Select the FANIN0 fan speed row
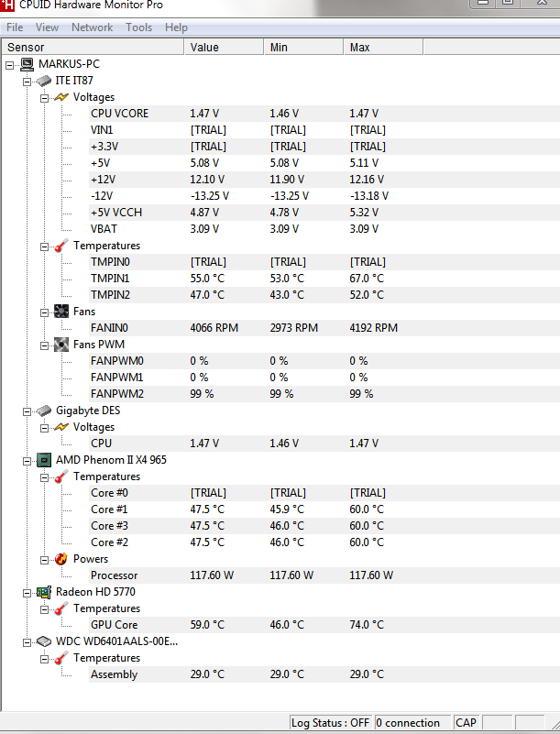Image resolution: width=560 pixels, height=734 pixels. tap(324, 328)
